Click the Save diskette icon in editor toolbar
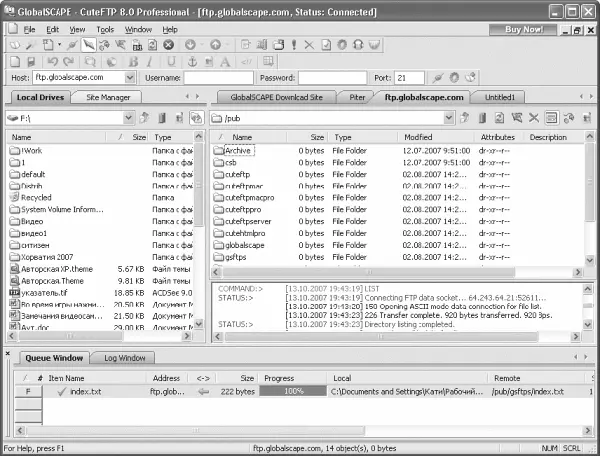 (31, 62)
